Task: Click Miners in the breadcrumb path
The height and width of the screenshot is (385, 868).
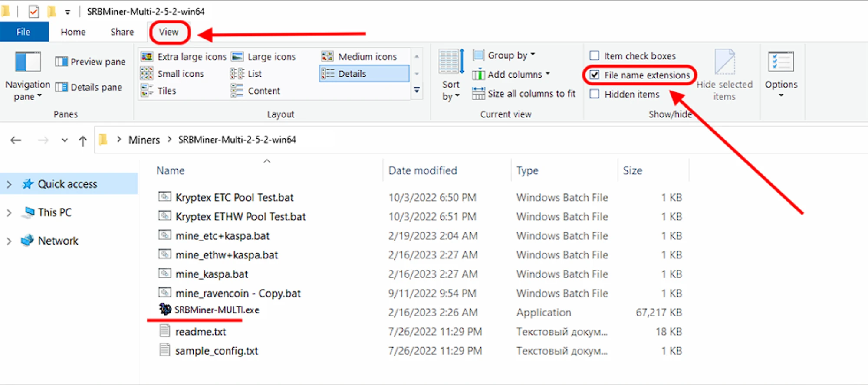Action: [144, 140]
